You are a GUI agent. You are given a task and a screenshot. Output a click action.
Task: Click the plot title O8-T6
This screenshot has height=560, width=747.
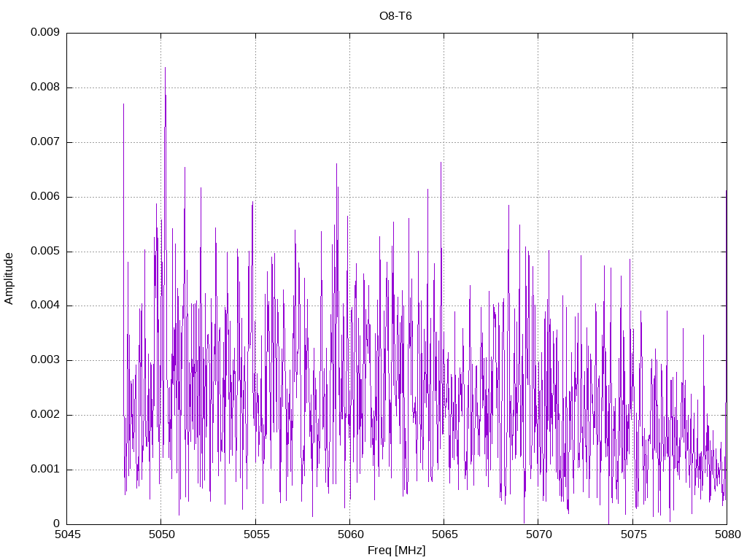(x=395, y=16)
